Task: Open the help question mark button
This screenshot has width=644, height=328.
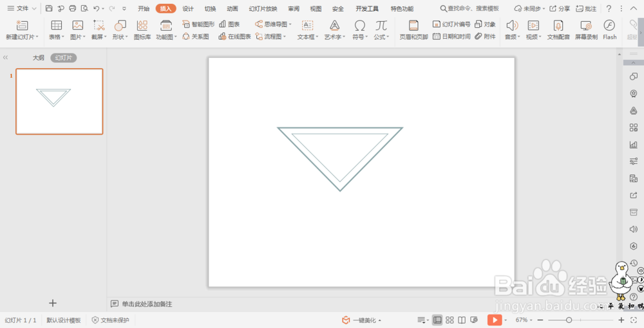Action: pos(609,8)
